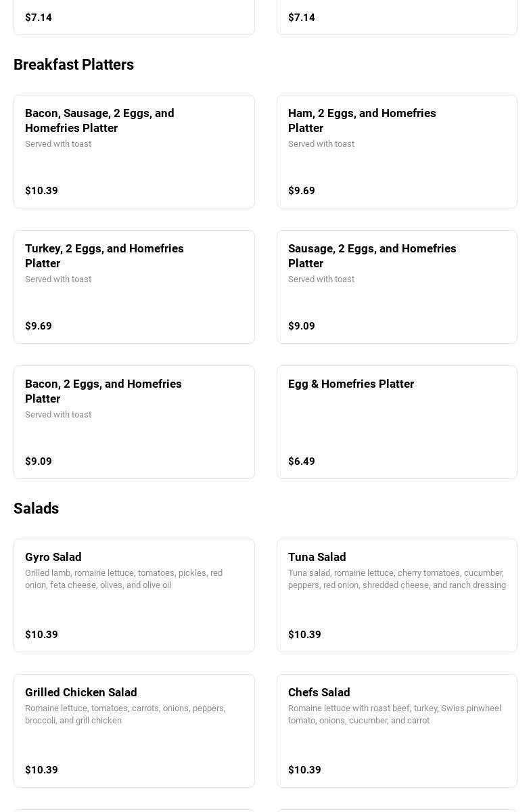Viewport: 531px width, 812px height.
Task: Open the Egg & Homefries Platter card
Action: click(x=396, y=422)
